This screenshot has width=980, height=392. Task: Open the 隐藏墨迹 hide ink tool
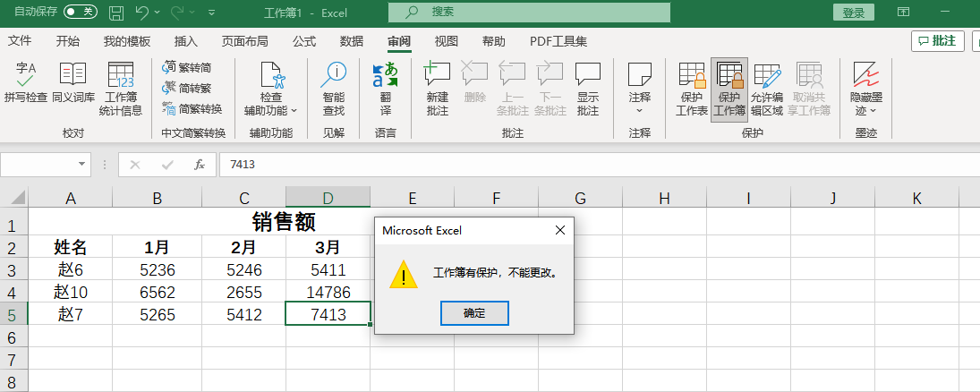(866, 89)
